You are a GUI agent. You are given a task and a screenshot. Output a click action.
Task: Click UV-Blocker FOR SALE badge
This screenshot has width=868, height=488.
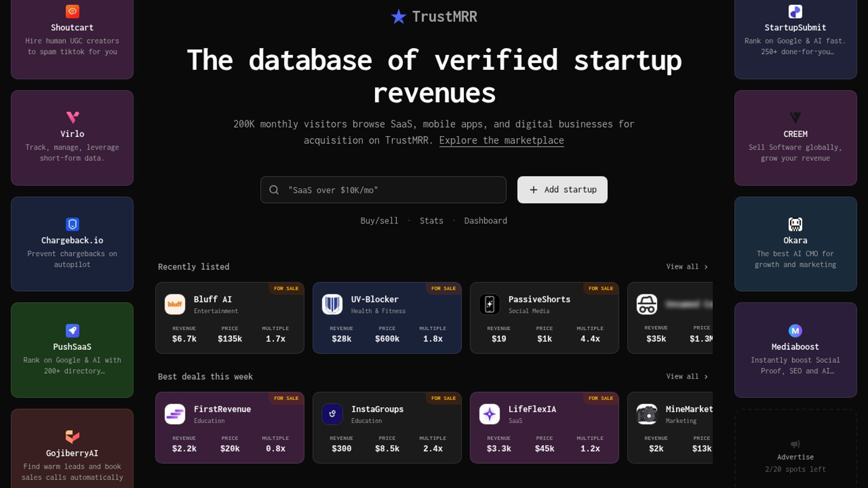443,288
